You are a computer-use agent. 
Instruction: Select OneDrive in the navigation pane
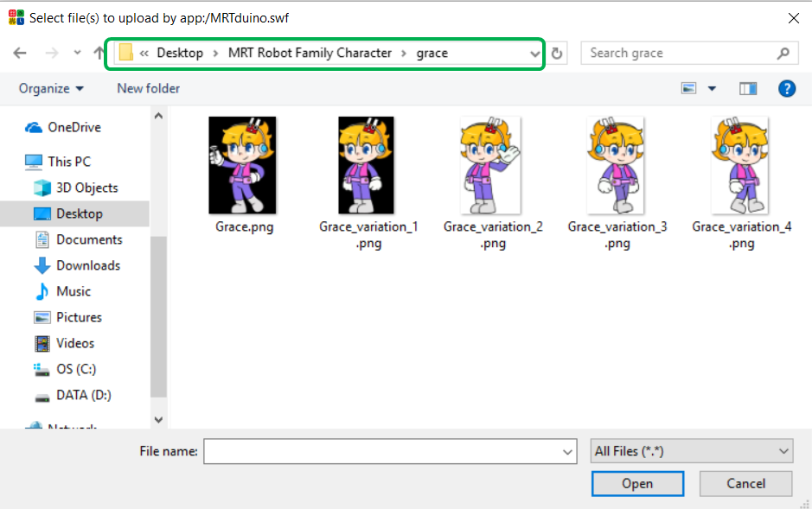click(x=74, y=127)
